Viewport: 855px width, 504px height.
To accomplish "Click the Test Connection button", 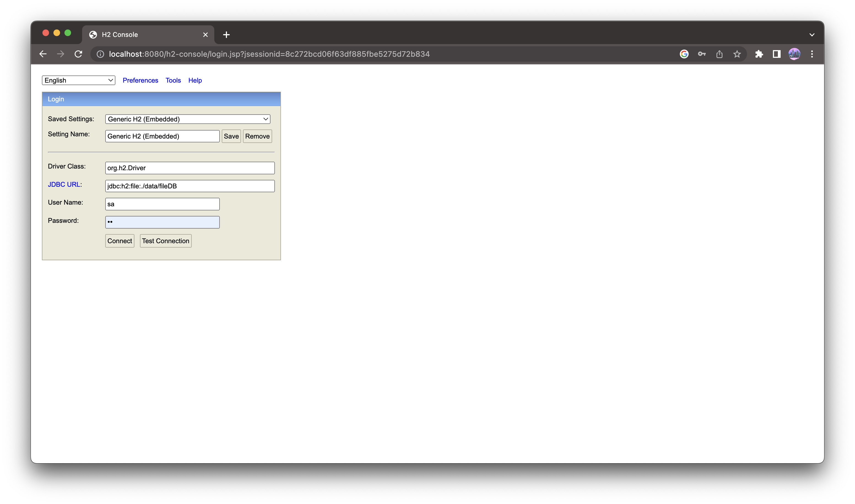I will tap(166, 240).
